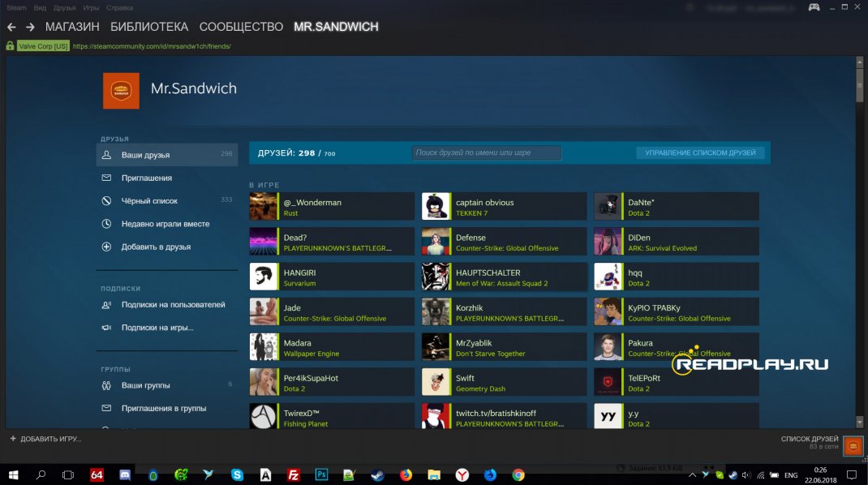Open HAUPTSCHALTER's avatar thumbnail
Image resolution: width=868 pixels, height=485 pixels.
[436, 277]
